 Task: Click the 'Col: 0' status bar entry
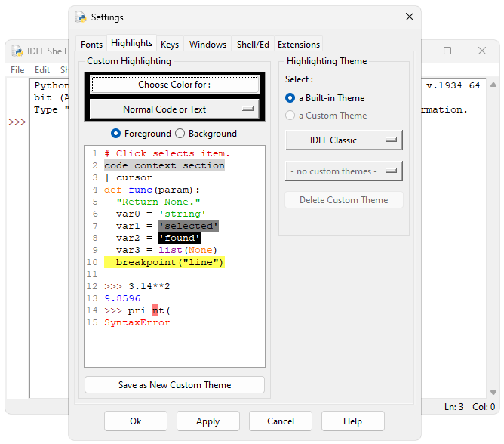[484, 407]
